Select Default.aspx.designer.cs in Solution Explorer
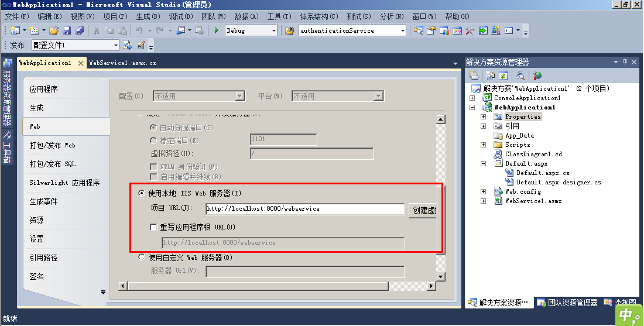 tap(559, 182)
